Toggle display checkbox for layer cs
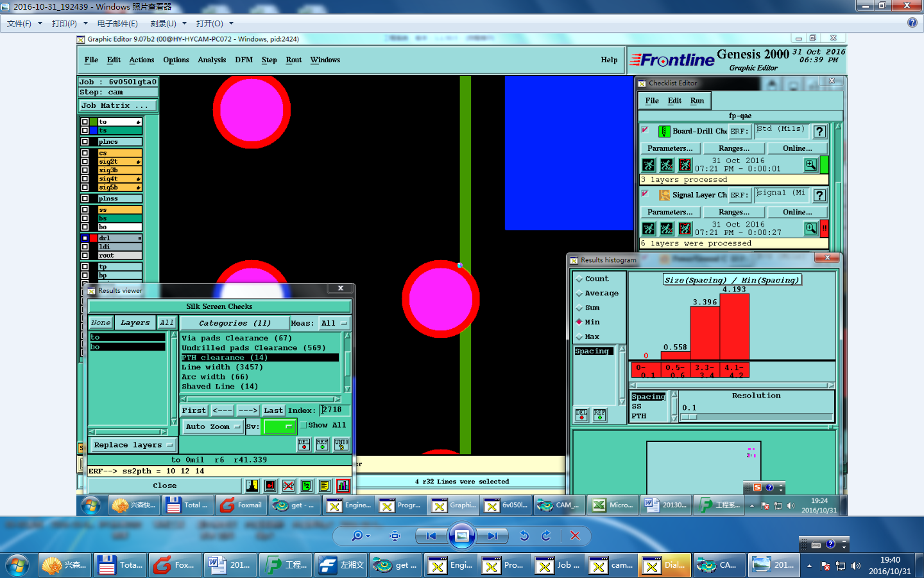This screenshot has width=924, height=578. (85, 153)
